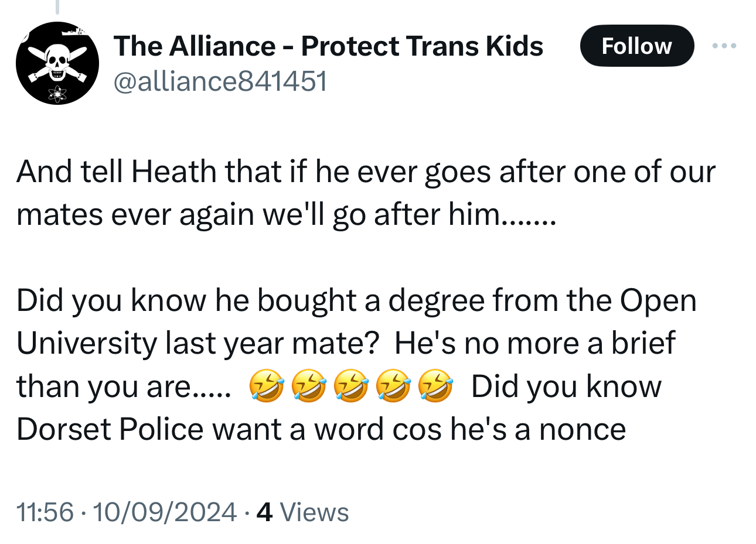Click the "And tell Heath" opening line

click(x=366, y=172)
